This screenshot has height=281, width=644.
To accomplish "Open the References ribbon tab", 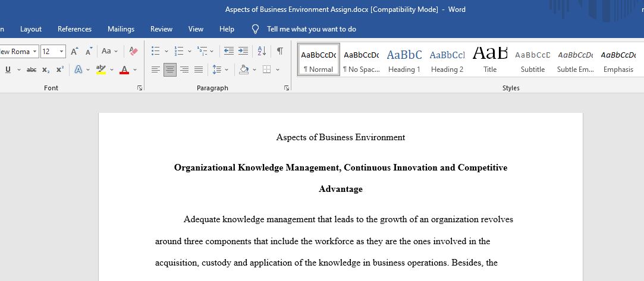I will tap(75, 29).
